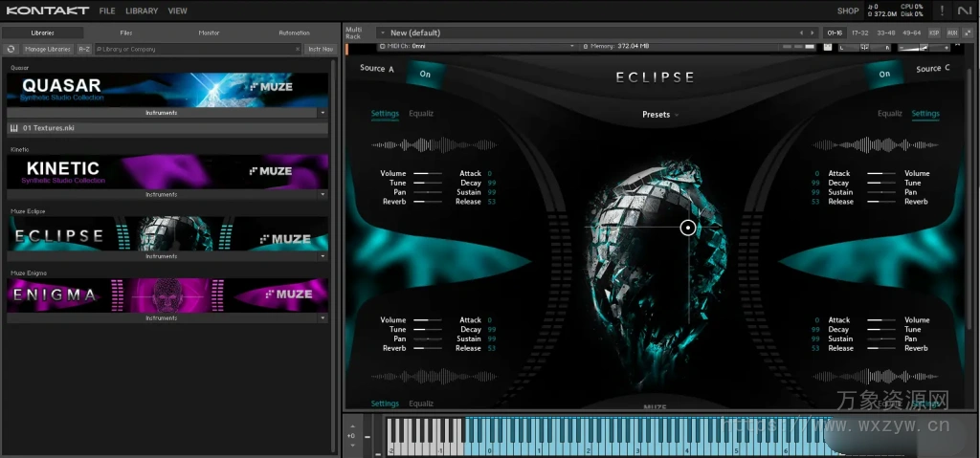Toggle A-Z library sorting
Viewport: 980px width, 458px height.
point(84,49)
